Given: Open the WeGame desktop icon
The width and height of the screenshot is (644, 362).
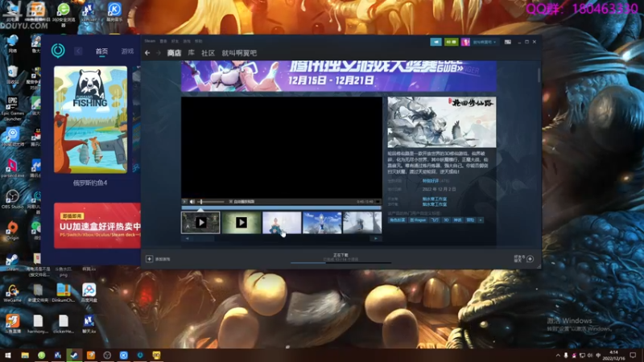Looking at the screenshot, I should pyautogui.click(x=12, y=293).
